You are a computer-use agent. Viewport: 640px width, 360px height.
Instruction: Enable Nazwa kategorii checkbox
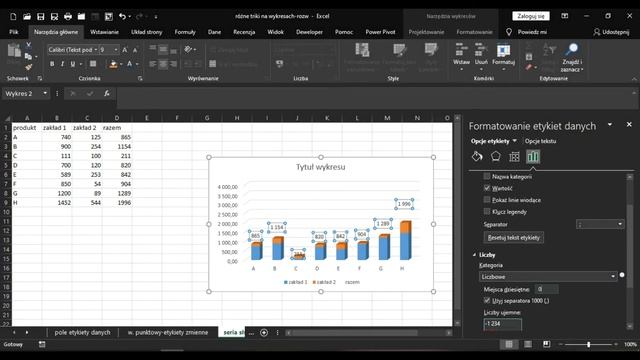(x=487, y=176)
